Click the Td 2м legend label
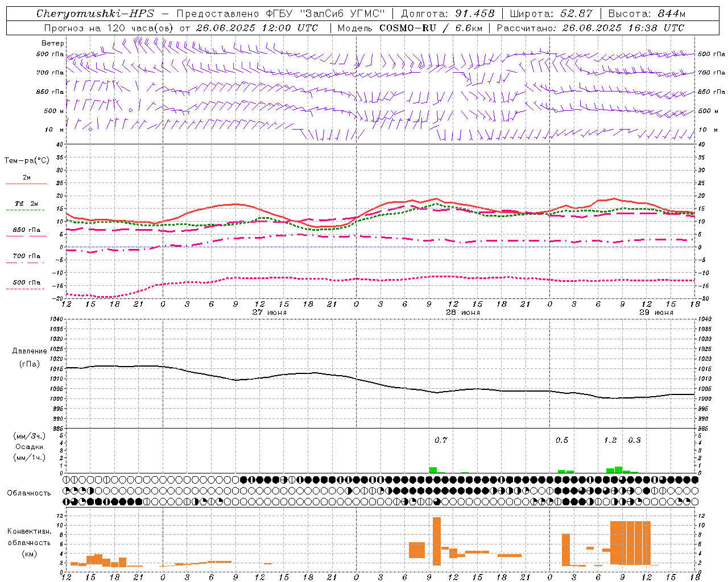This screenshot has width=728, height=582. tap(27, 203)
